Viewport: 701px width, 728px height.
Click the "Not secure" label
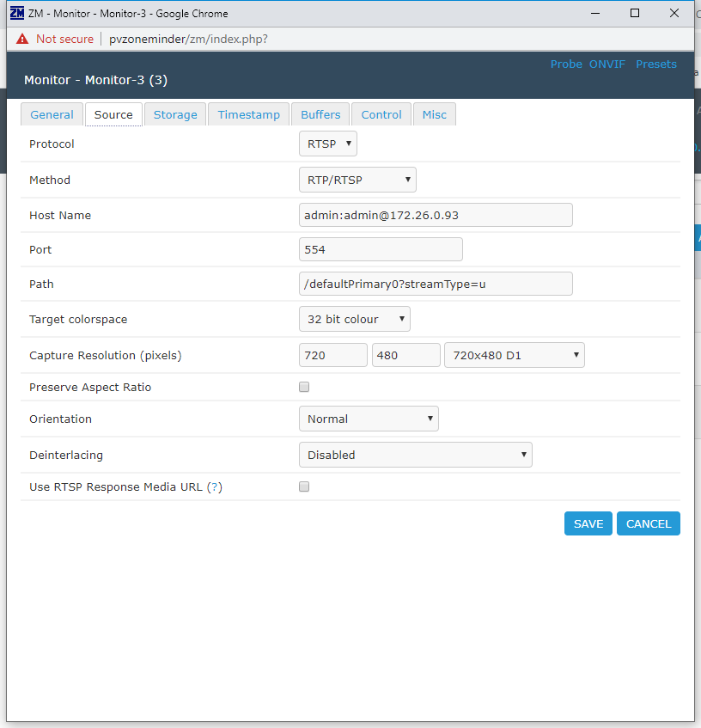65,39
